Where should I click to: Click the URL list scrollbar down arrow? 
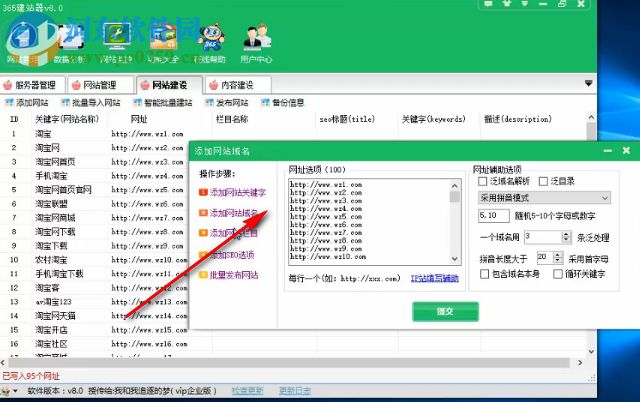pyautogui.click(x=455, y=259)
